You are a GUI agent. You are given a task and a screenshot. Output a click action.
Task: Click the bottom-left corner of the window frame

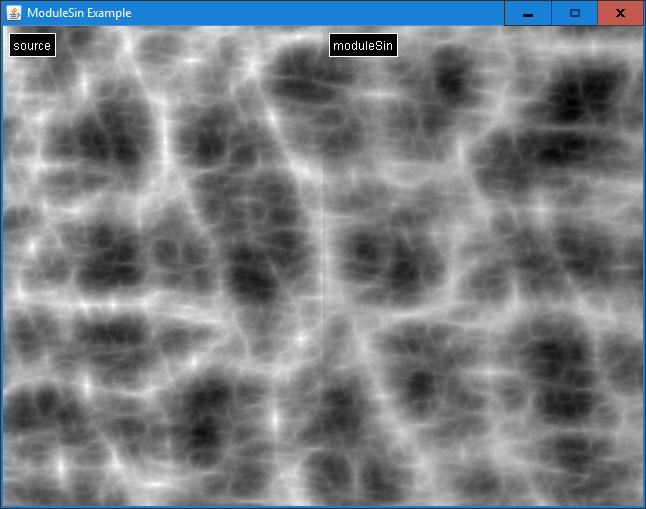[x=2, y=506]
